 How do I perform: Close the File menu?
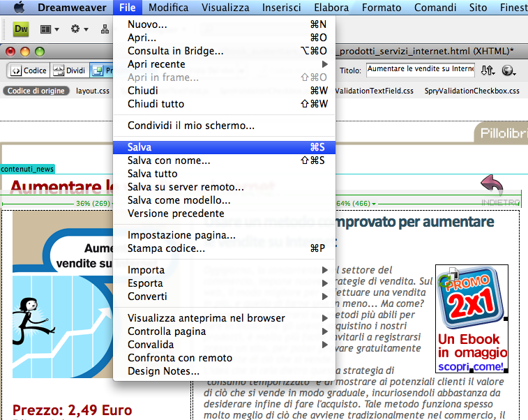coord(127,8)
